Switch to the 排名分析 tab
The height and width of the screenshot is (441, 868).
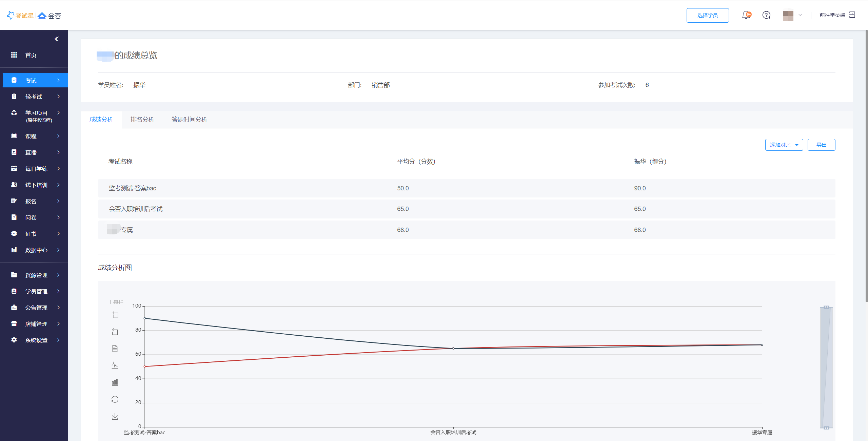pyautogui.click(x=142, y=120)
